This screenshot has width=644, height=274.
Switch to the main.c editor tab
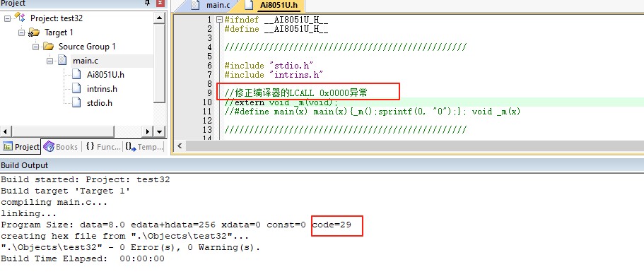pos(211,6)
